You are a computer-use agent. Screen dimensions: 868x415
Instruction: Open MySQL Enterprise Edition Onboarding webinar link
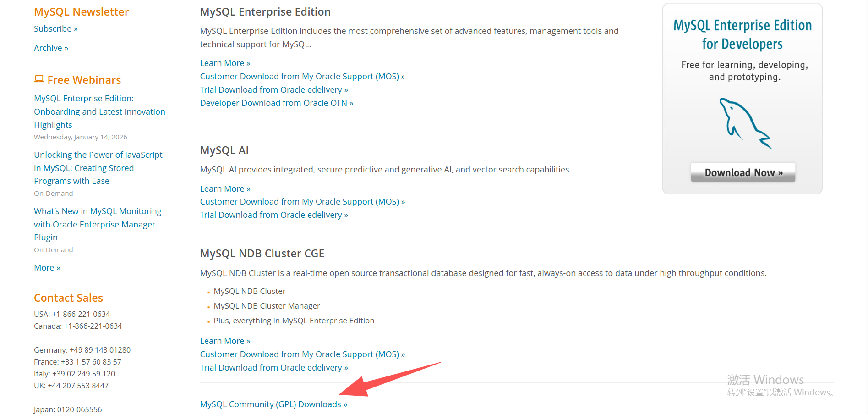(99, 111)
